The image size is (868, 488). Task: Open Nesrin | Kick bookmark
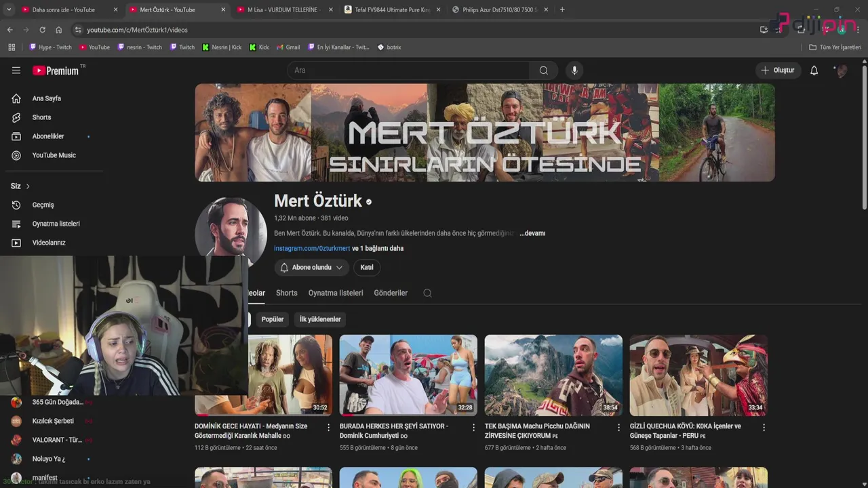pos(222,47)
